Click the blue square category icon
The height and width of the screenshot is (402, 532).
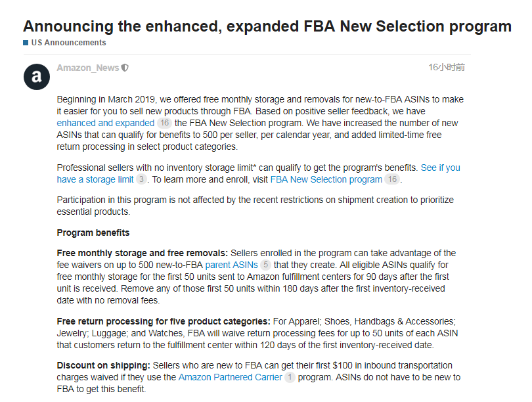tap(26, 43)
